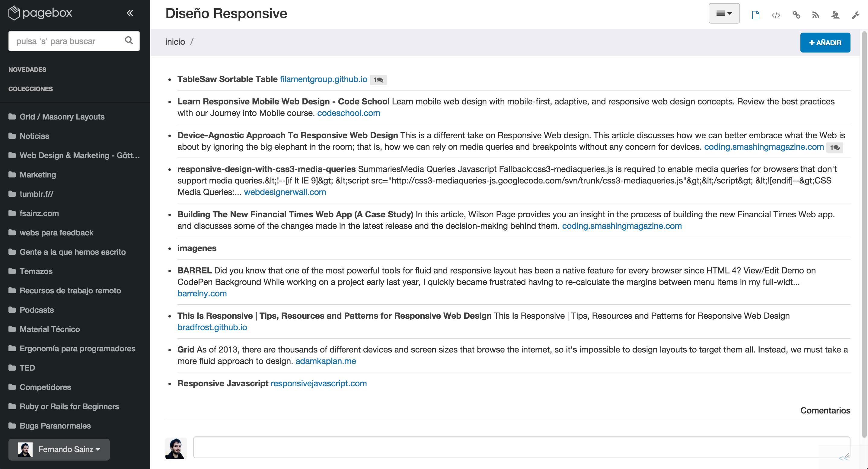868x469 pixels.
Task: Open the adamkaplan.me link
Action: (326, 361)
